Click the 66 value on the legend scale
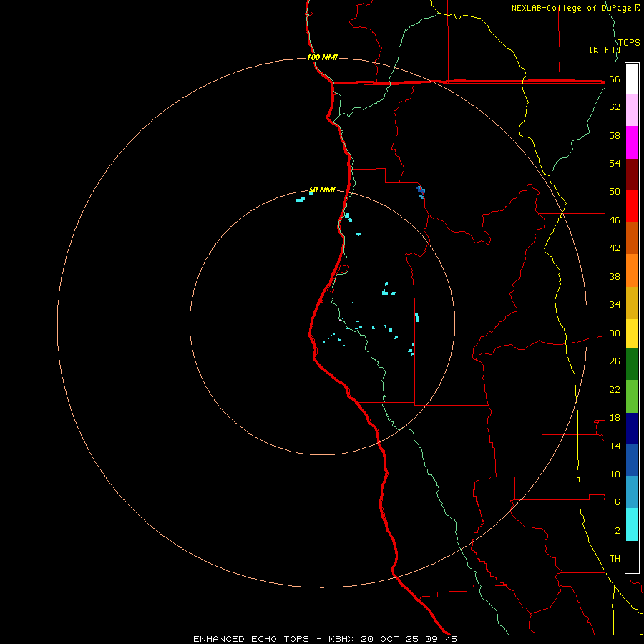The height and width of the screenshot is (644, 644). click(x=614, y=79)
